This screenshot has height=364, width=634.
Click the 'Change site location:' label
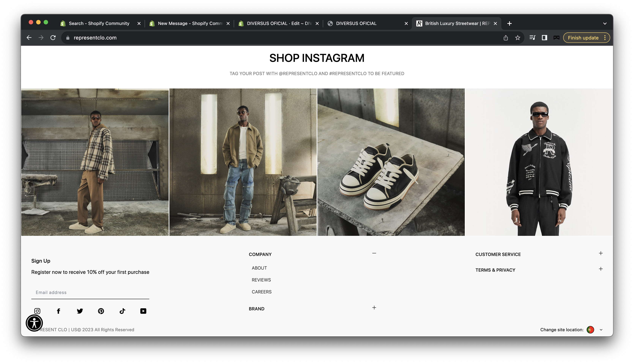point(562,330)
